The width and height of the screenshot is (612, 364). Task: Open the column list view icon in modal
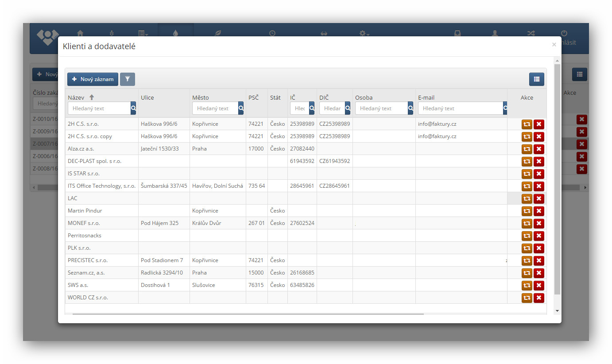click(536, 79)
